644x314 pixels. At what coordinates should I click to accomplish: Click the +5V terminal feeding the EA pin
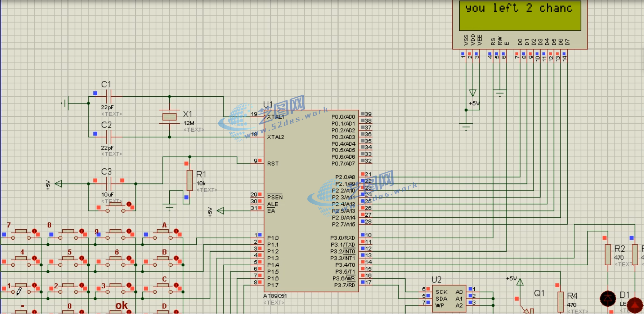pos(220,211)
